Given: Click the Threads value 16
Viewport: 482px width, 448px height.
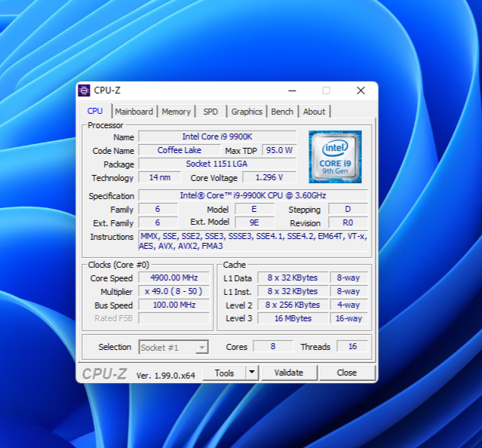Looking at the screenshot, I should (352, 346).
